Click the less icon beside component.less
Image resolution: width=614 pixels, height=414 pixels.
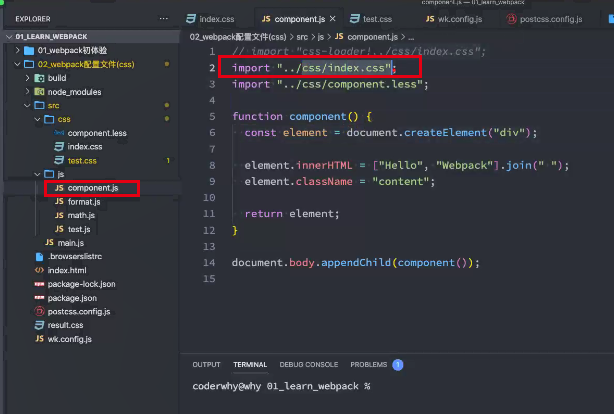tap(59, 133)
